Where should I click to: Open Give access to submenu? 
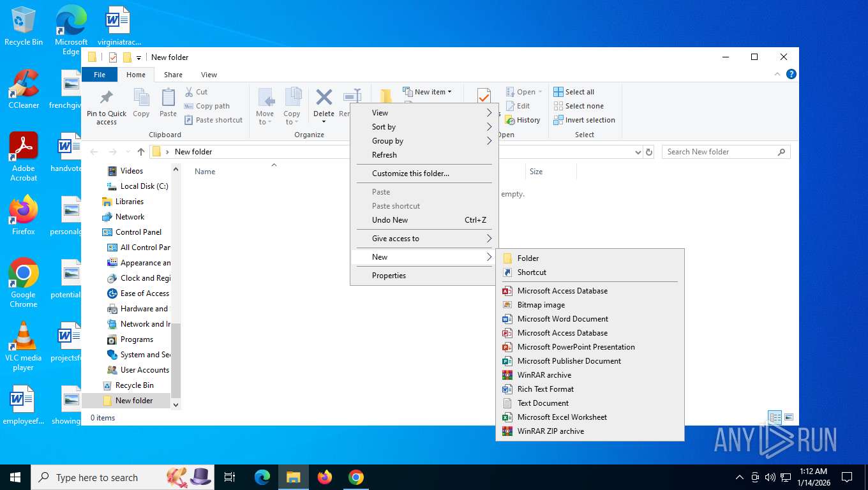click(x=424, y=239)
